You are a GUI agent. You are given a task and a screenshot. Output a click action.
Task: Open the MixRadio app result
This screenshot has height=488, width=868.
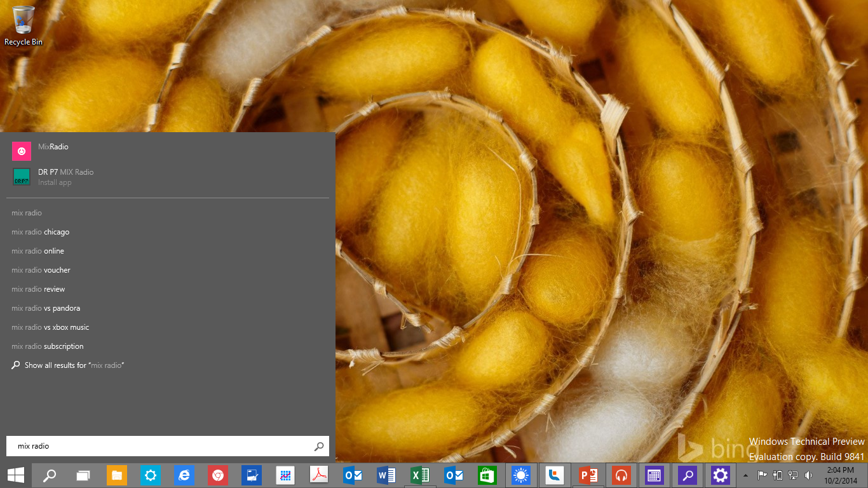click(168, 151)
